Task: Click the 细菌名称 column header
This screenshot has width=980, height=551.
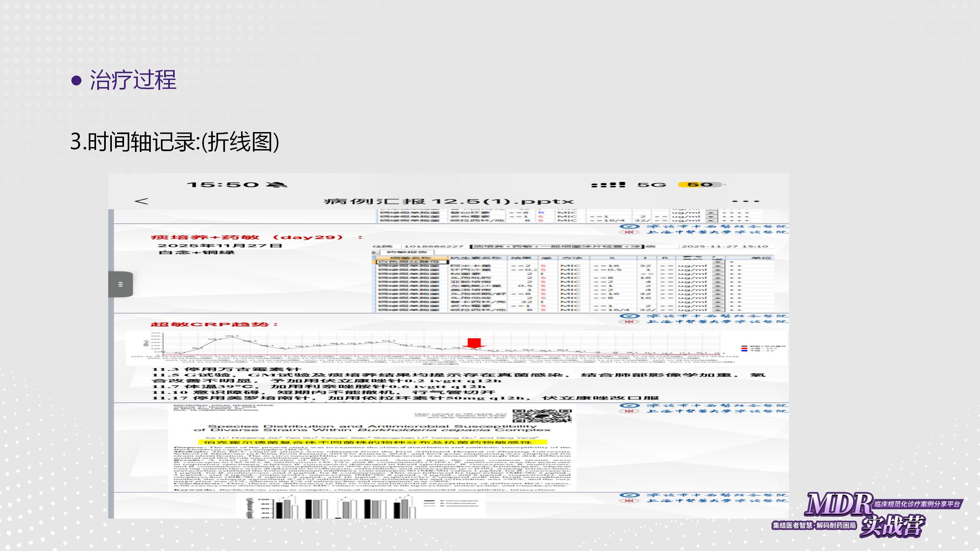Action: 411,258
